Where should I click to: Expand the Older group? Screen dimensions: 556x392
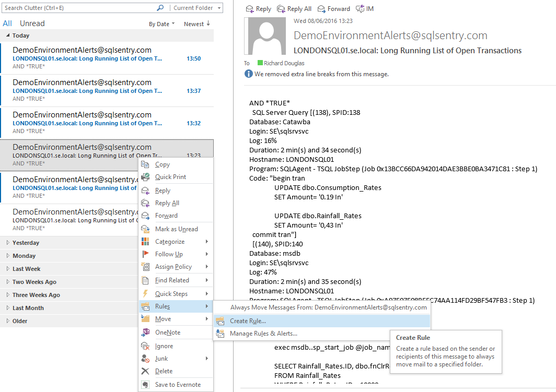click(x=8, y=321)
